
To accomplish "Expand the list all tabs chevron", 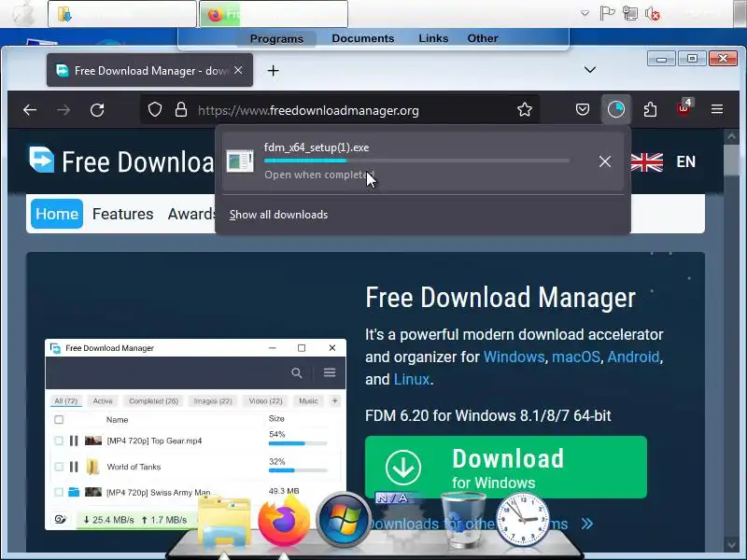I will click(590, 70).
